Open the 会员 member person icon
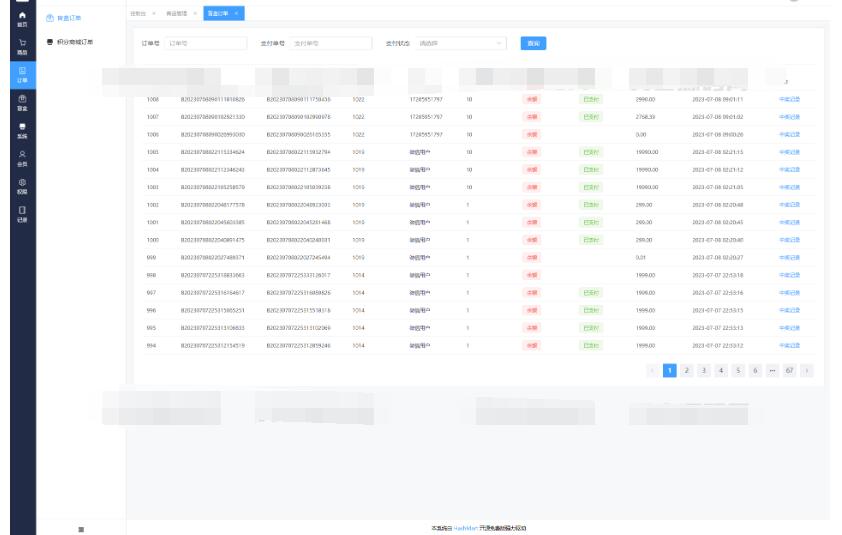Screen dimensions: 842x535 click(x=22, y=157)
